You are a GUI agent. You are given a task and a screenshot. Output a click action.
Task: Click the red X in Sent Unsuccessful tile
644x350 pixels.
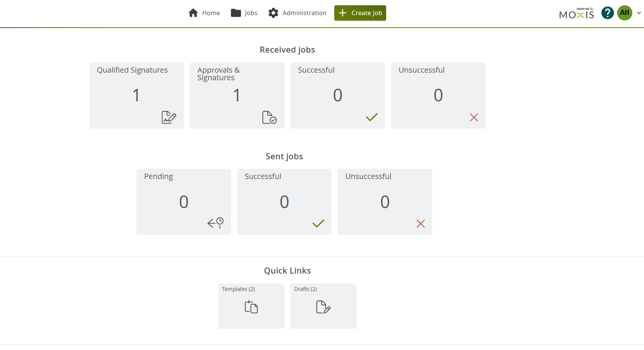[x=420, y=224]
